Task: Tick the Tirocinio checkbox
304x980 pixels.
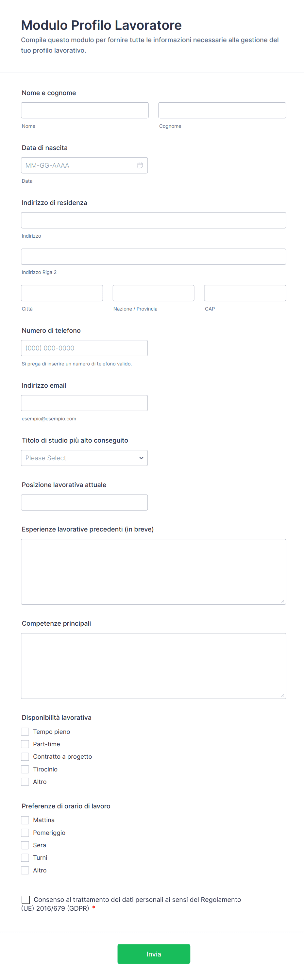Action: point(25,769)
